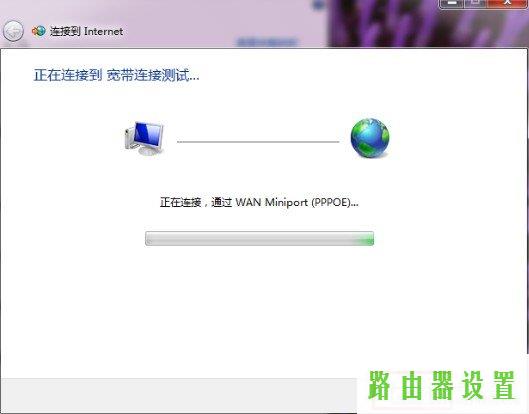Click the middle of the connecting progress bar

coord(259,239)
